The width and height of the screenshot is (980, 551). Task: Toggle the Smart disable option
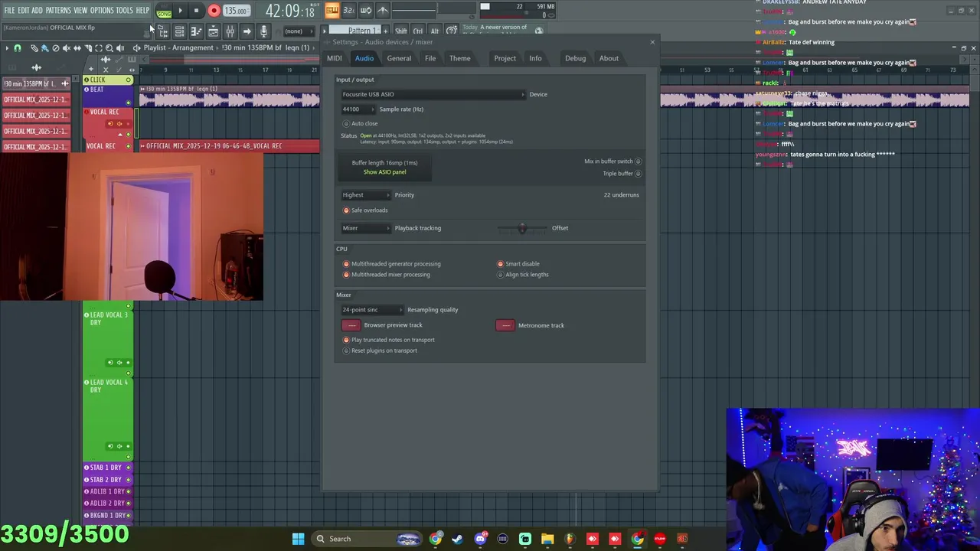pos(501,264)
